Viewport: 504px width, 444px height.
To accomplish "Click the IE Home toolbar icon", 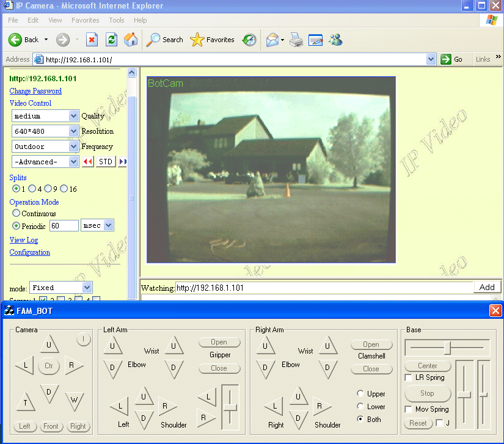I will coord(131,40).
